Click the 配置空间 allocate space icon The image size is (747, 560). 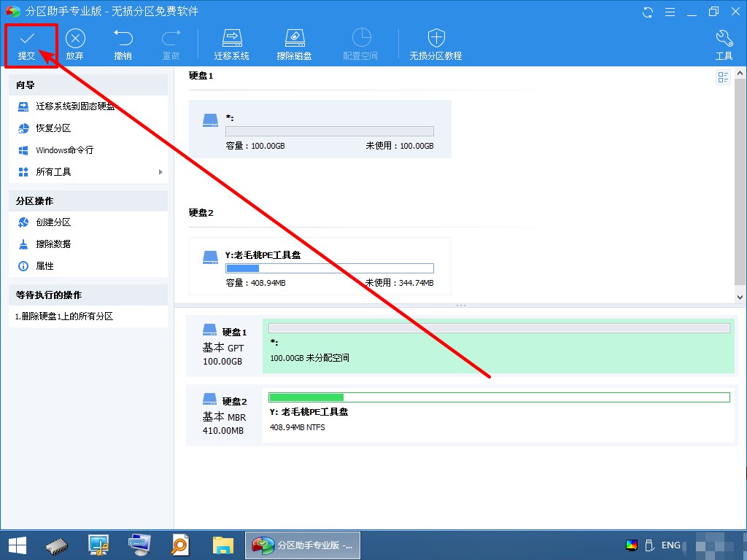pyautogui.click(x=360, y=44)
